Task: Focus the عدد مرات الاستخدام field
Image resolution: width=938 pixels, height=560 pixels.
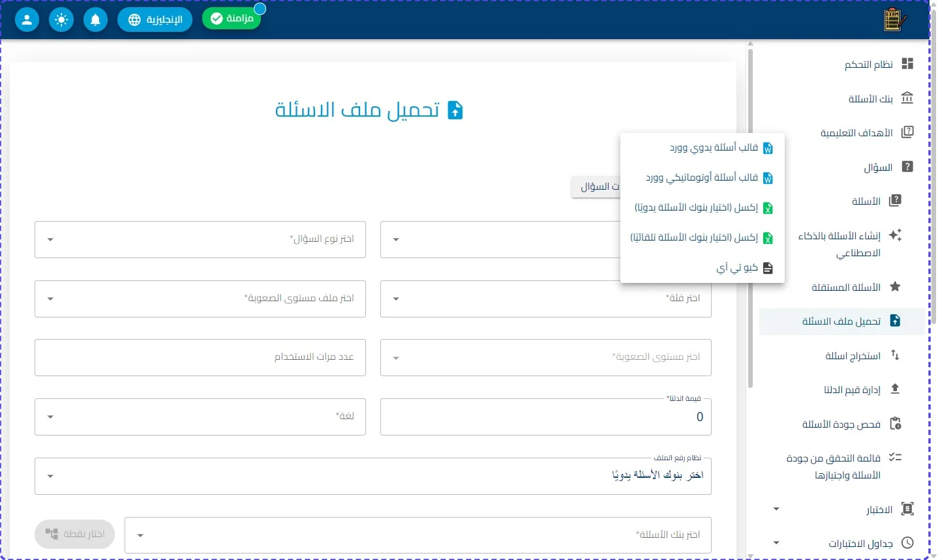Action: (x=200, y=357)
